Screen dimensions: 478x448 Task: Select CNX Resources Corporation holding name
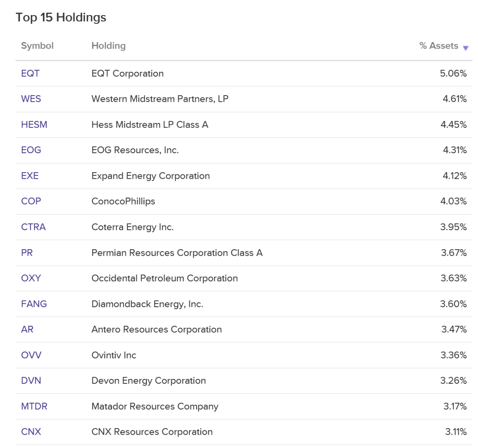click(x=152, y=432)
